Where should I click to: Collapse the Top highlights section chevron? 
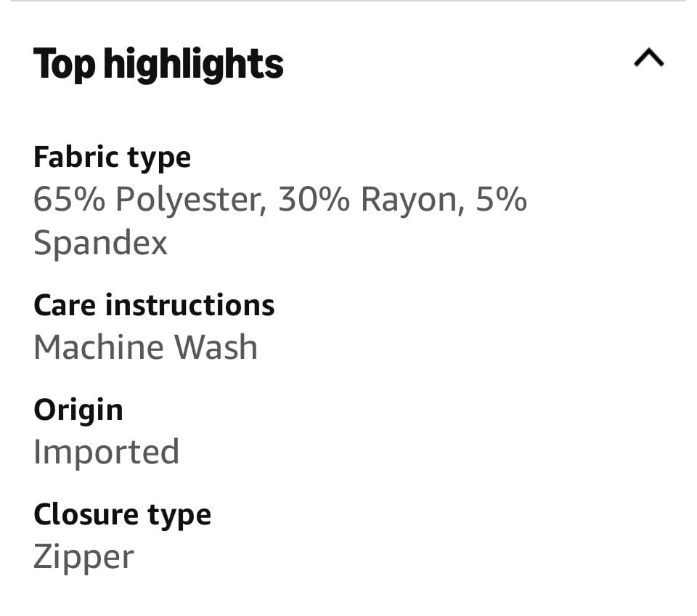pos(648,57)
